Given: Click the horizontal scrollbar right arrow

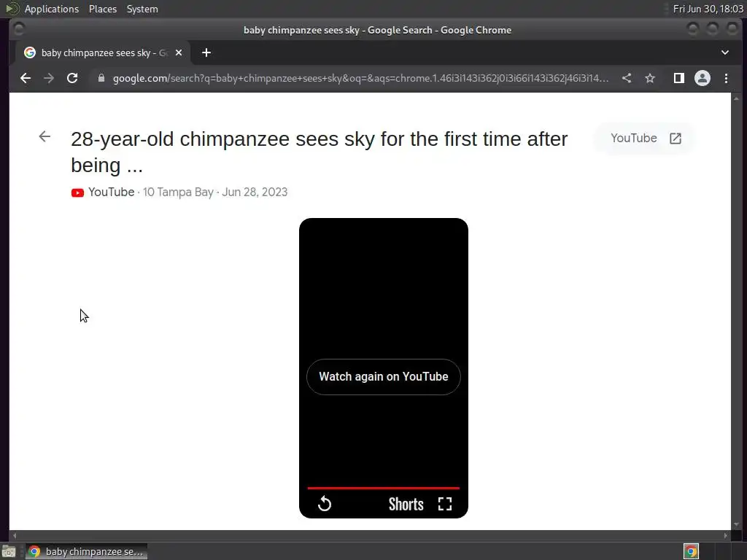Looking at the screenshot, I should [726, 535].
